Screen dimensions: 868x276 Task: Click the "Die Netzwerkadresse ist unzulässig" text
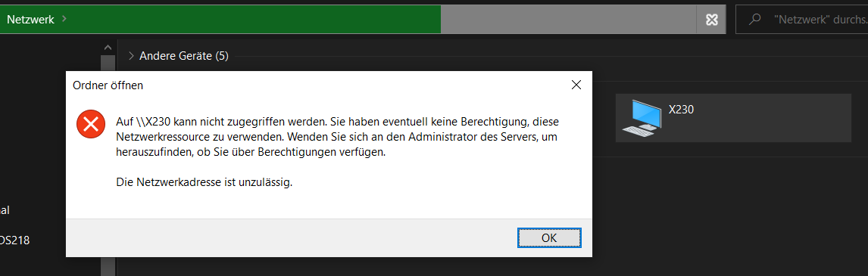tap(205, 182)
